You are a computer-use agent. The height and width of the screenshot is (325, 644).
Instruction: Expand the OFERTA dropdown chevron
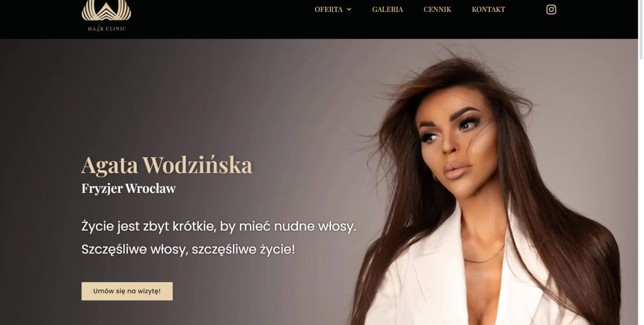[349, 9]
